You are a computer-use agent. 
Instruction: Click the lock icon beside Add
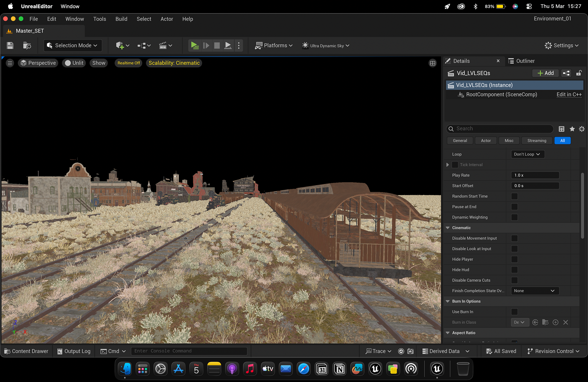(x=579, y=73)
